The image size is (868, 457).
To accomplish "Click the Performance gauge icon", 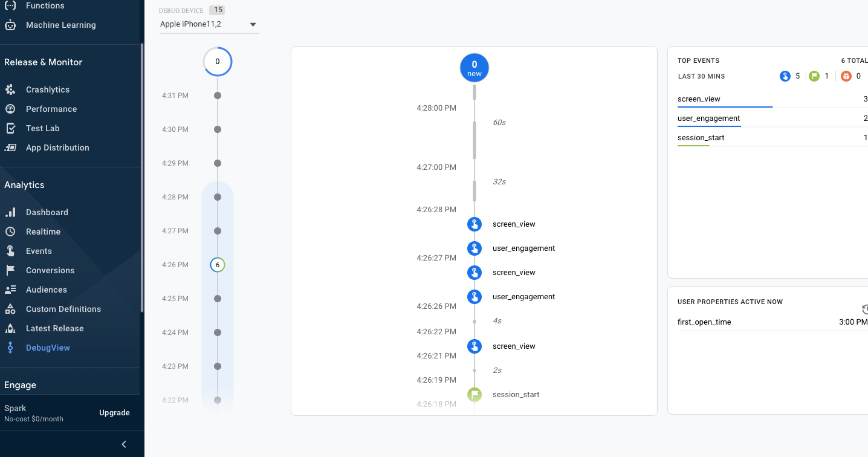I will [10, 109].
